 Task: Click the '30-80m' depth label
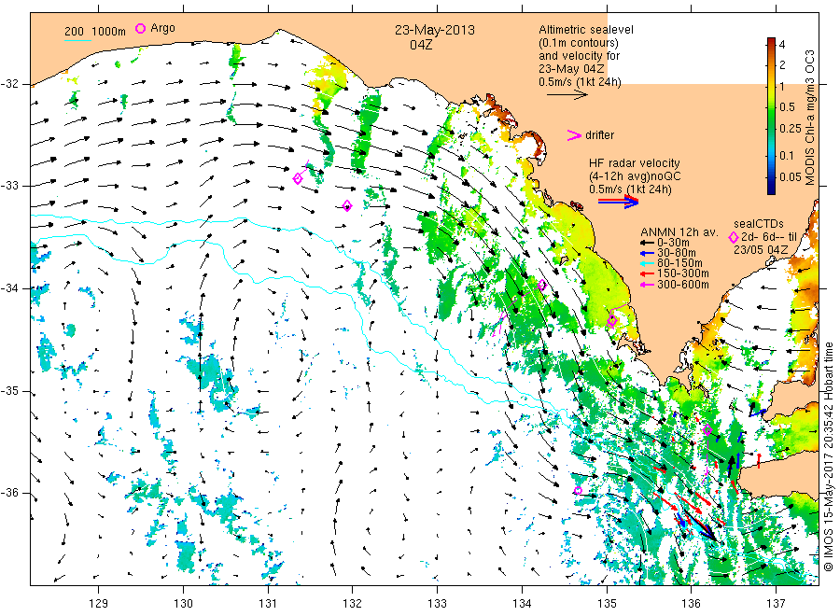(677, 253)
